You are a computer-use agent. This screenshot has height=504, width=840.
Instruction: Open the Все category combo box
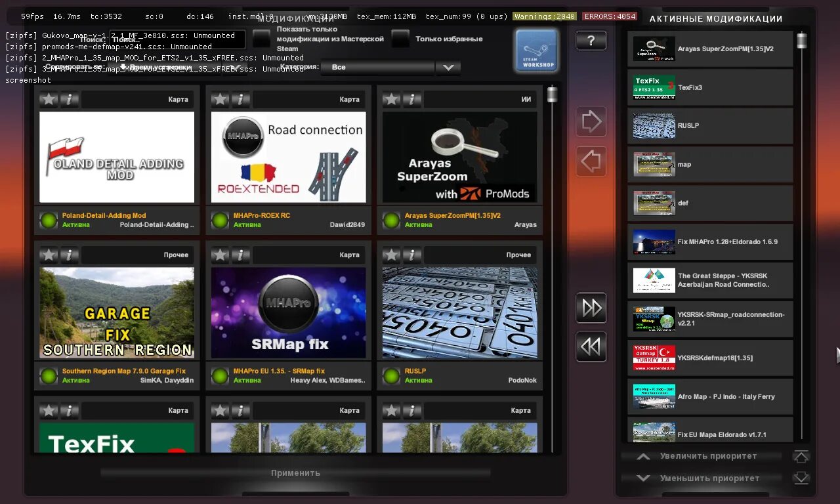click(377, 68)
